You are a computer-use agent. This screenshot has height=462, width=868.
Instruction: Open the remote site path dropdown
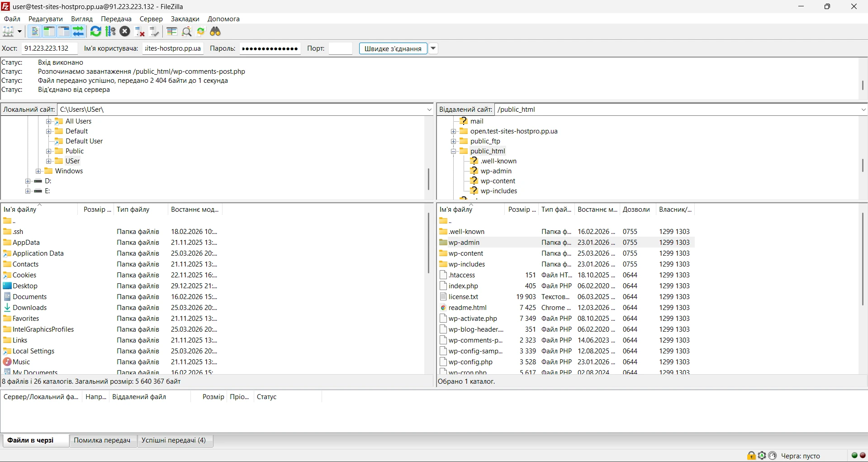tap(863, 110)
